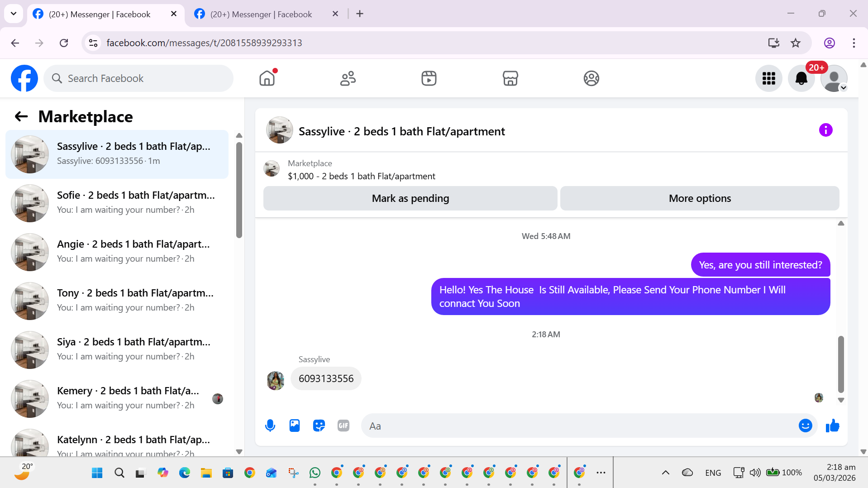
Task: Click the chat messages scrollbar thumb
Action: (841, 364)
